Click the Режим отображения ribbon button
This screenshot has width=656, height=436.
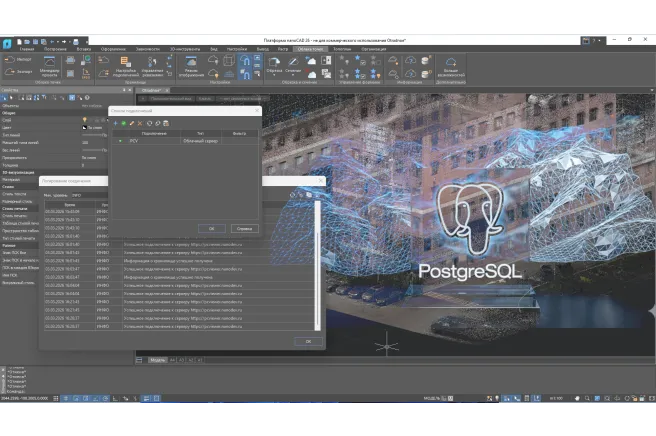(191, 67)
